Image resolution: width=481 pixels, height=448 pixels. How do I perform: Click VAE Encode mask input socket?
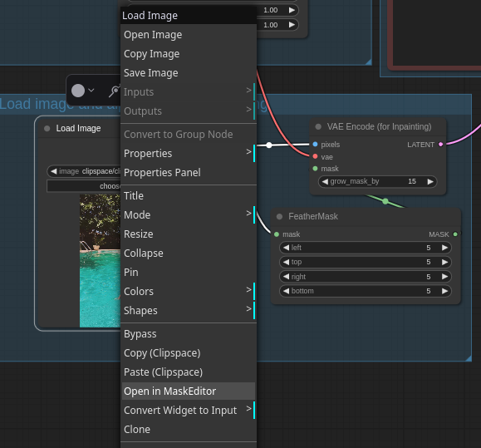[315, 169]
